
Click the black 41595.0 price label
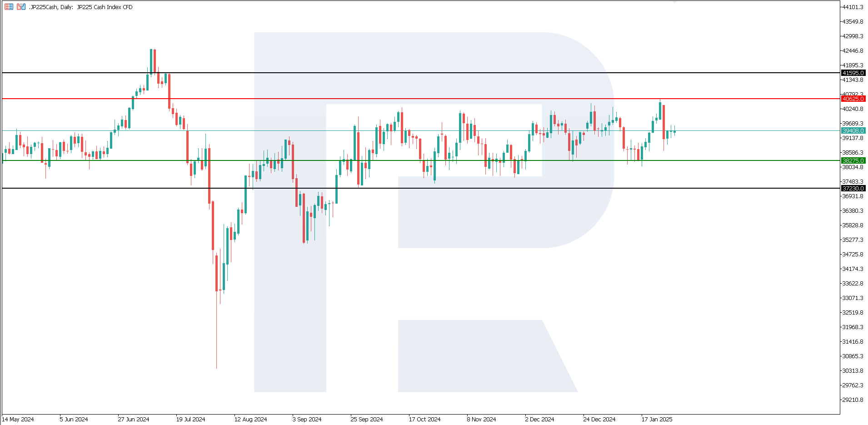click(x=853, y=73)
